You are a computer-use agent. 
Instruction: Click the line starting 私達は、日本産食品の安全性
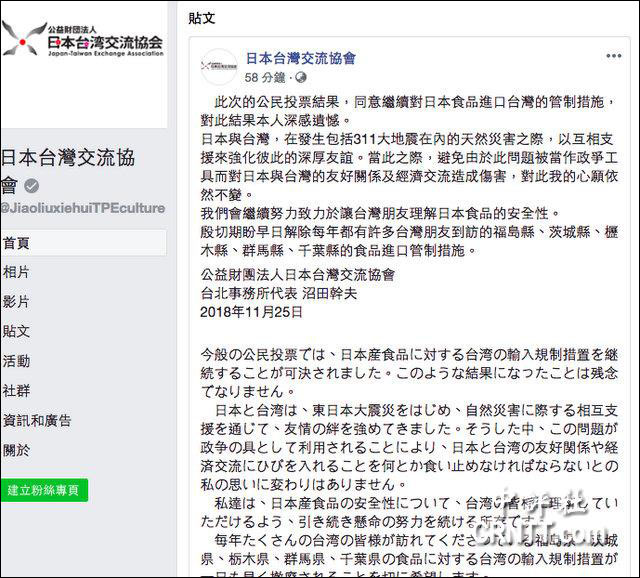[x=416, y=503]
